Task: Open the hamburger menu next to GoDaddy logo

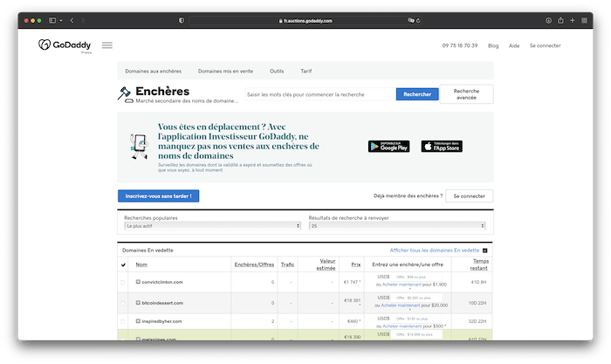Action: pos(107,45)
